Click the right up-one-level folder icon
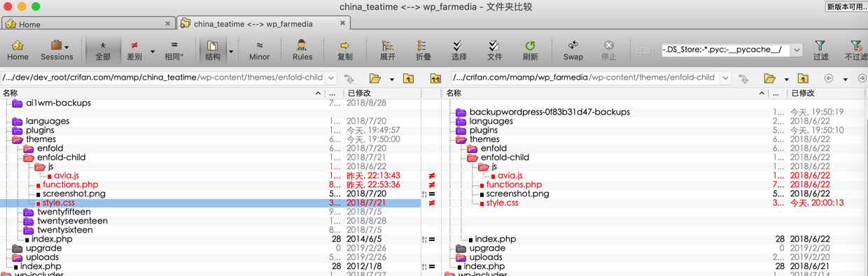The image size is (868, 276). coord(803,78)
